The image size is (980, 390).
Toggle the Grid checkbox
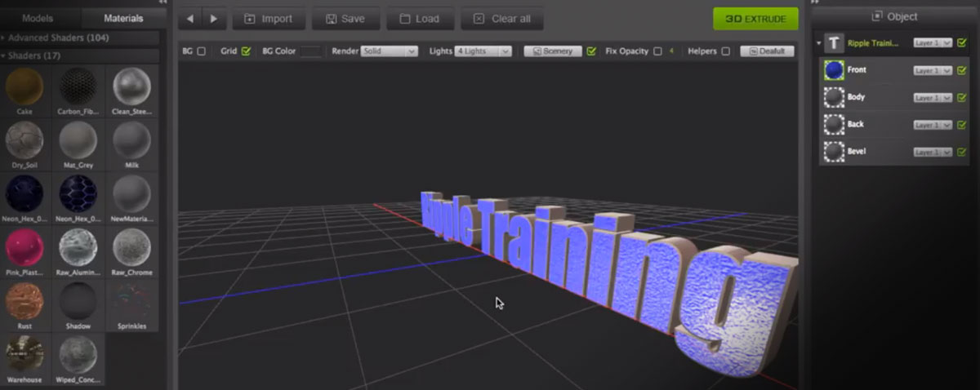click(x=246, y=51)
